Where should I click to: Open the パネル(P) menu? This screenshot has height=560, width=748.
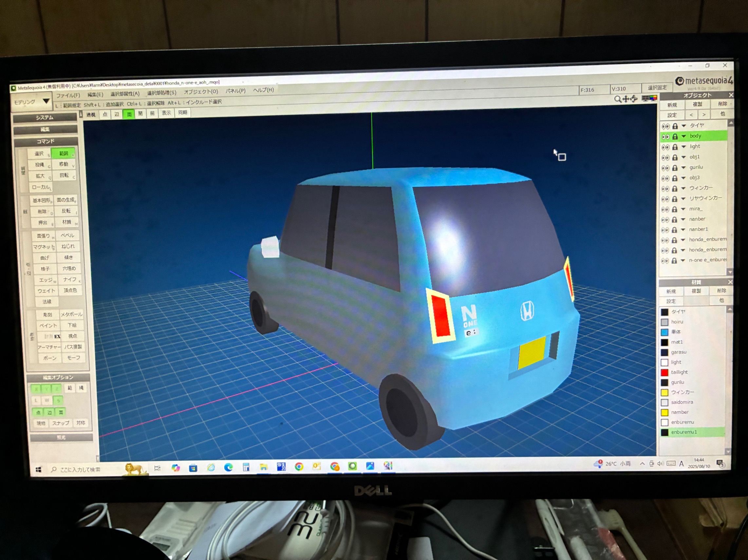[x=235, y=91]
